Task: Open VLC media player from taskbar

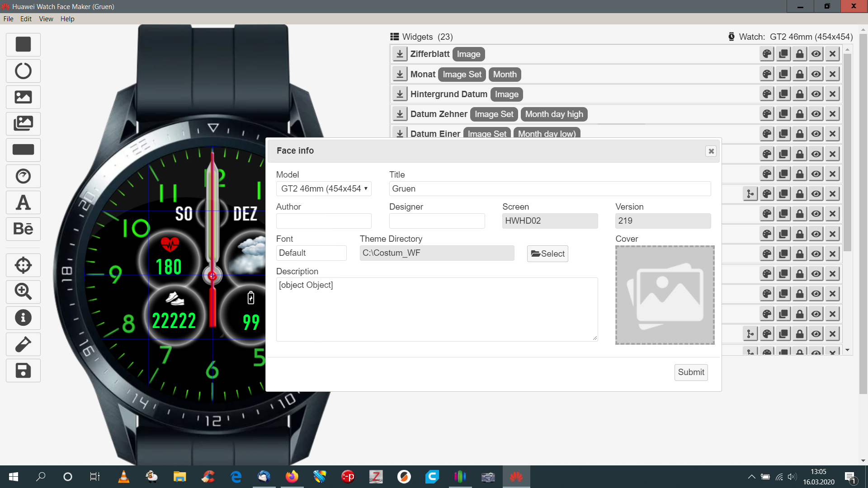Action: 123,477
